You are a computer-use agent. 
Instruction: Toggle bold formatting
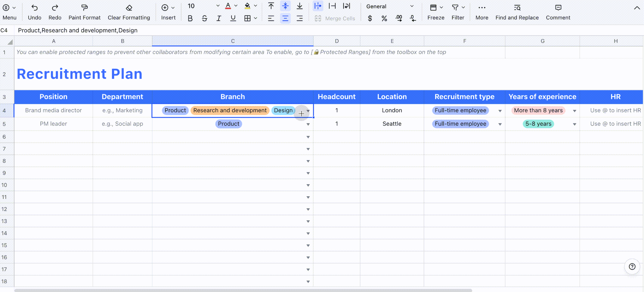(x=190, y=18)
